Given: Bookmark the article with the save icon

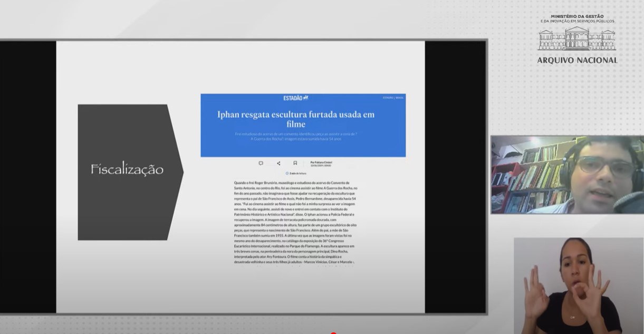Looking at the screenshot, I should tap(295, 163).
